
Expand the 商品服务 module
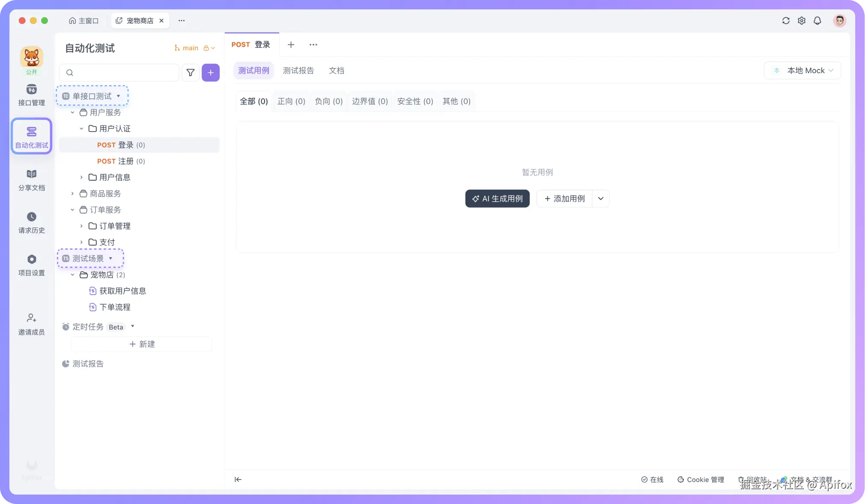pos(72,194)
